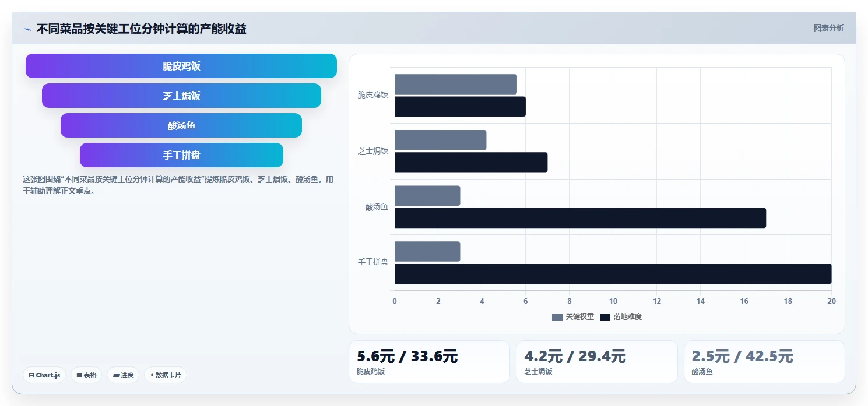Click the 手工拼盘 关键权重 gray bar
Screen dimensions: 868x406
point(427,251)
